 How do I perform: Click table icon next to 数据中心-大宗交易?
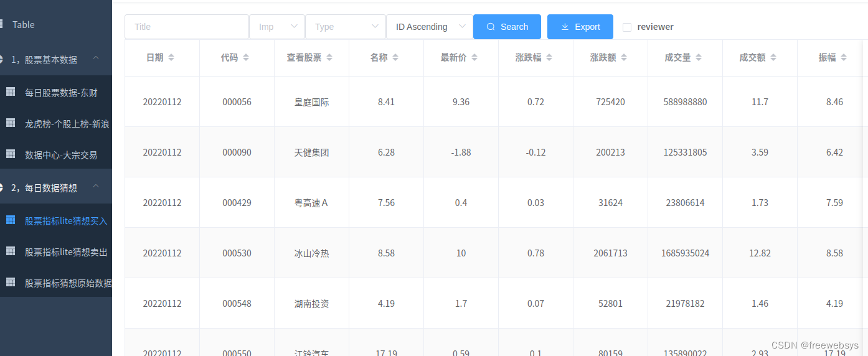[x=11, y=154]
